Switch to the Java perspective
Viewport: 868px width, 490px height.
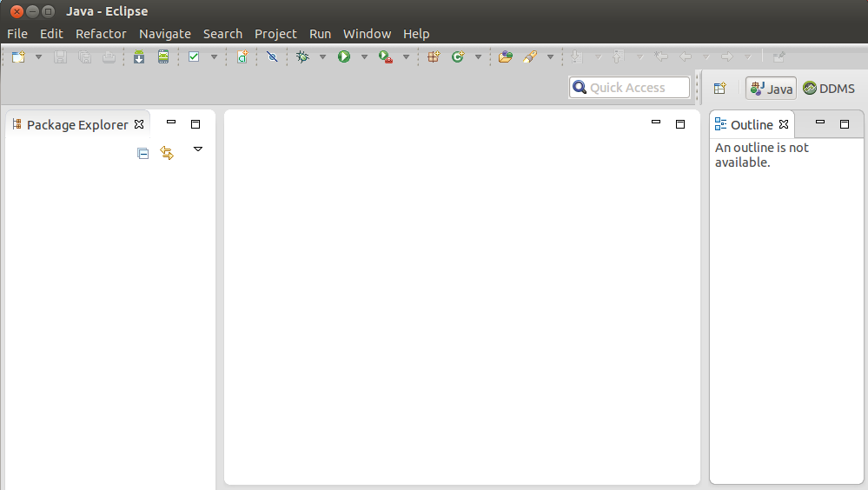pos(772,89)
